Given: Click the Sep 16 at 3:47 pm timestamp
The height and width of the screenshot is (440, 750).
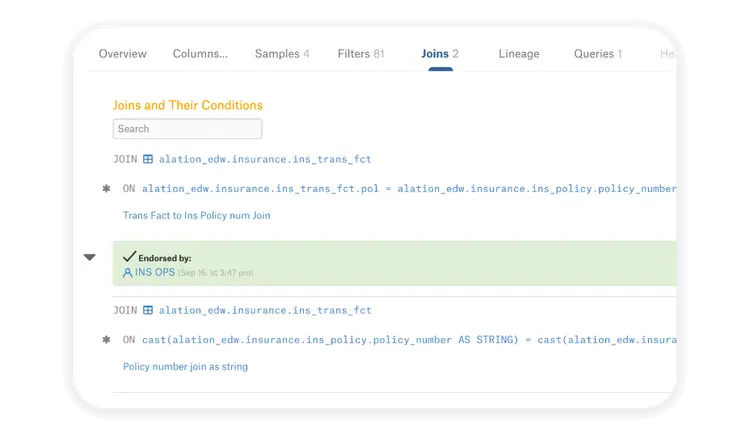Looking at the screenshot, I should [x=216, y=273].
